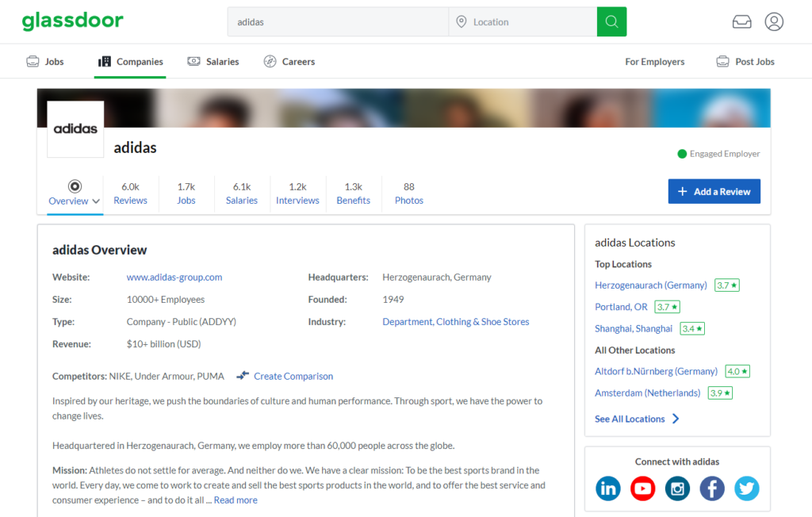The image size is (812, 517).
Task: Click the location pin icon
Action: click(x=461, y=21)
